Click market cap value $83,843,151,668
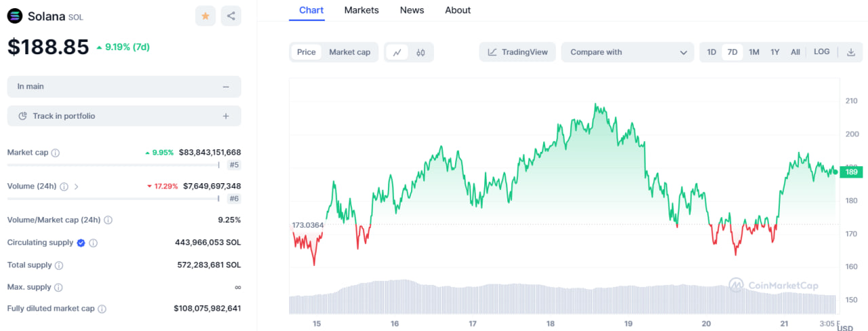The width and height of the screenshot is (868, 331). 210,153
